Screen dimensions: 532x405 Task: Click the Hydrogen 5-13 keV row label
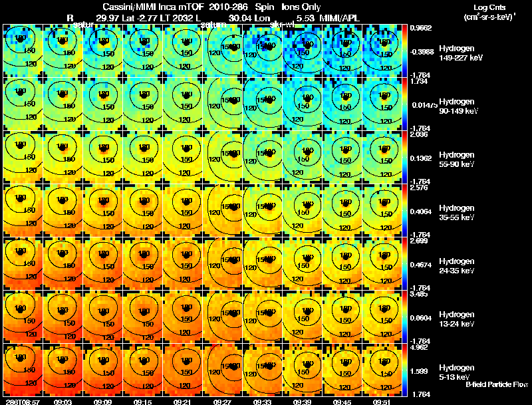[457, 372]
